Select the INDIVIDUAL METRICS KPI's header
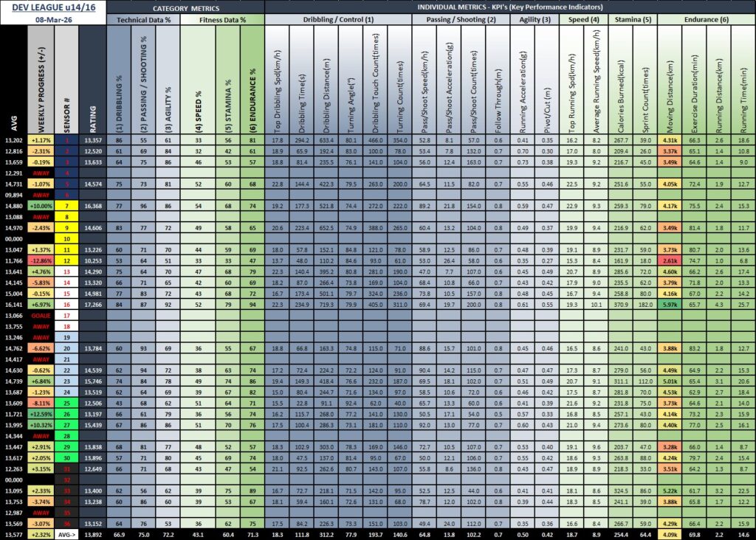756x540 pixels. (x=509, y=6)
